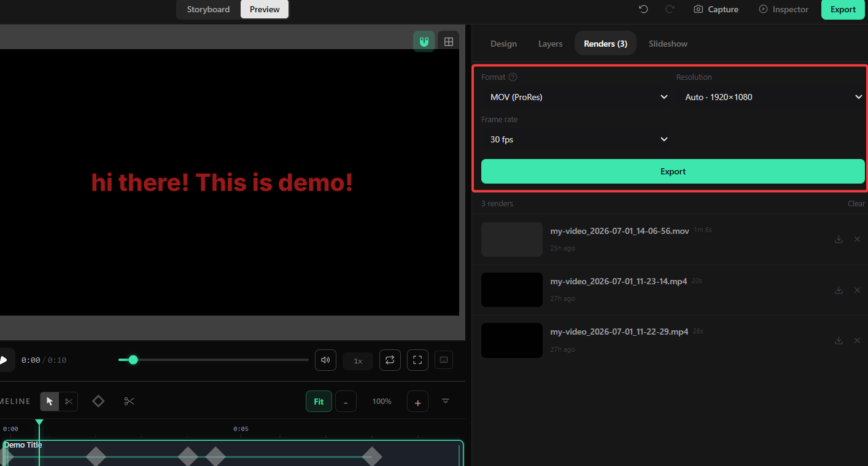Click the split scissors icon

click(129, 401)
